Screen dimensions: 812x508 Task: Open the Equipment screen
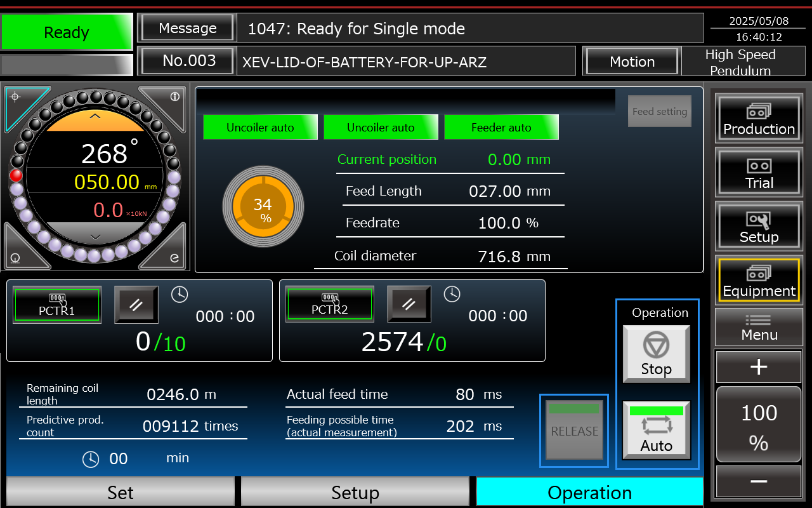click(x=759, y=281)
